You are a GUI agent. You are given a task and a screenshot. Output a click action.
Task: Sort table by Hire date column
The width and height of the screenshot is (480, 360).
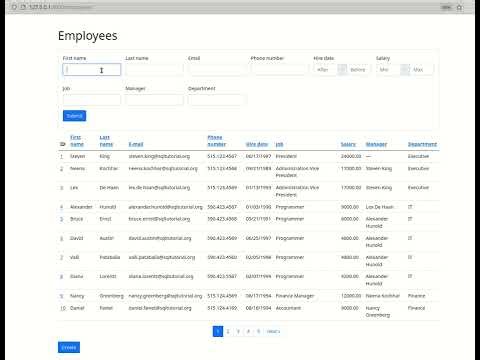point(257,144)
